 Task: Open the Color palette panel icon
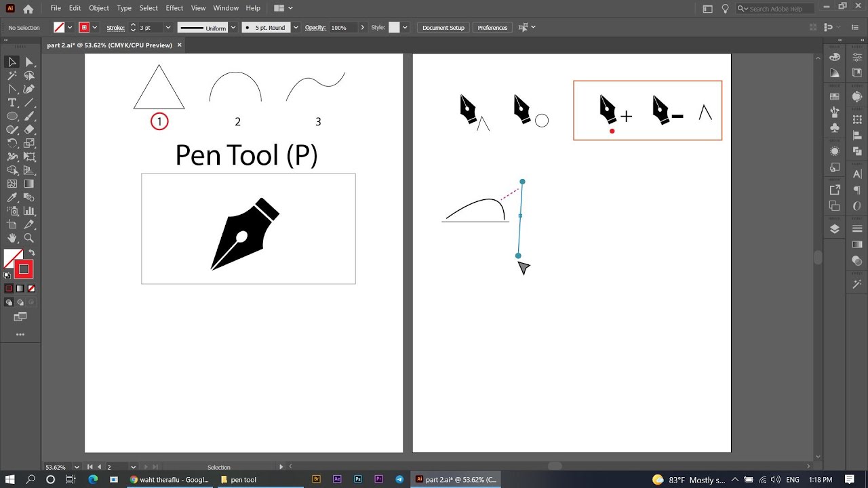835,57
